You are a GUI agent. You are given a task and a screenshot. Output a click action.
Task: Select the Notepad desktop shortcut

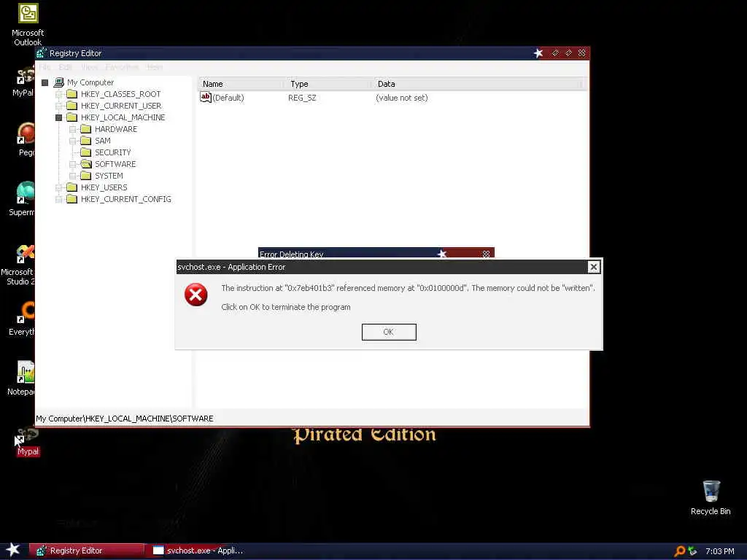pyautogui.click(x=21, y=378)
